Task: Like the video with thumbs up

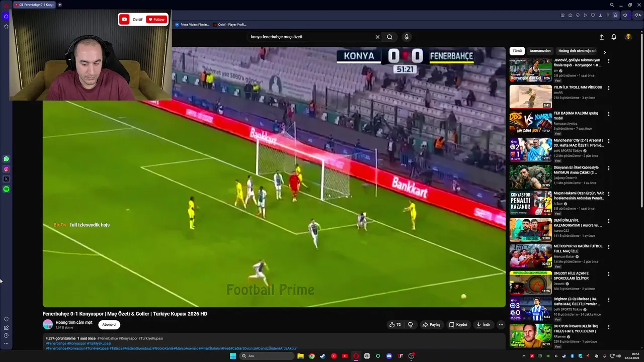Action: pos(395,325)
